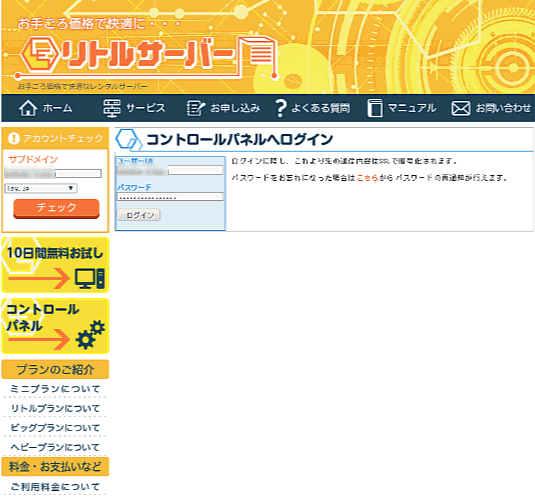Screen dimensions: 535x500
Task: Open the 10日間無料お試し banner
Action: click(55, 265)
